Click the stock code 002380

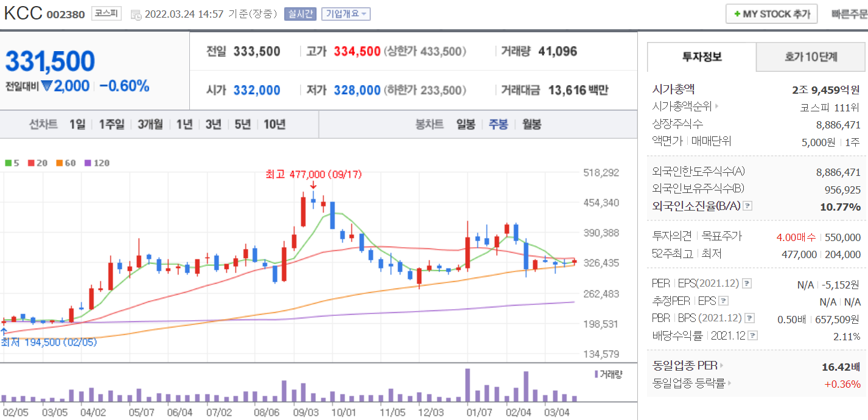point(66,15)
